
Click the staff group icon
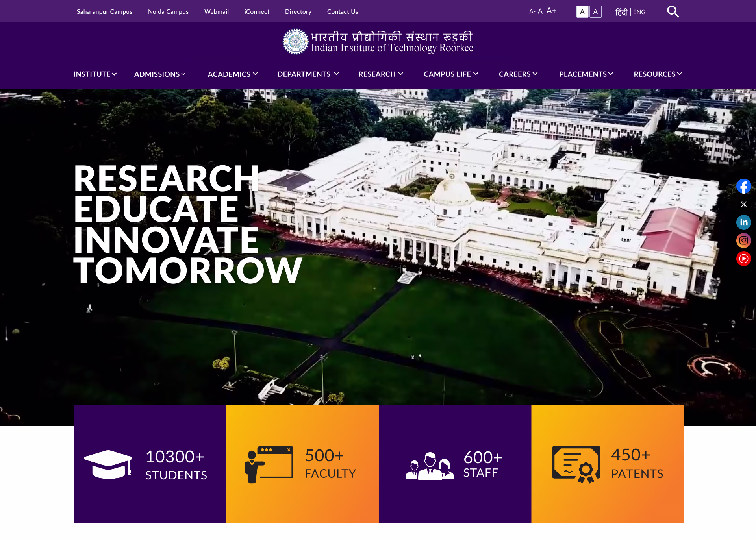pyautogui.click(x=430, y=466)
